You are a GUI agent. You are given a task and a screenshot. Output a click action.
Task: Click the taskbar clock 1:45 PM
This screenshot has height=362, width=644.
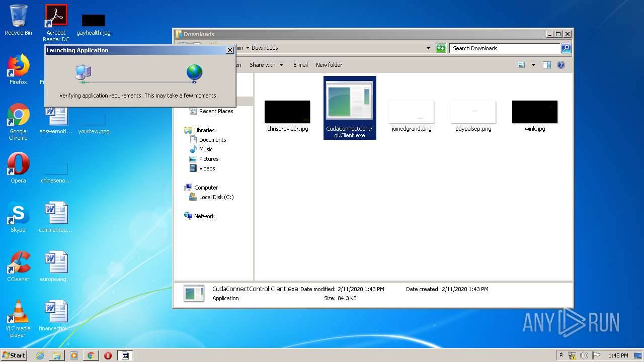[618, 355]
